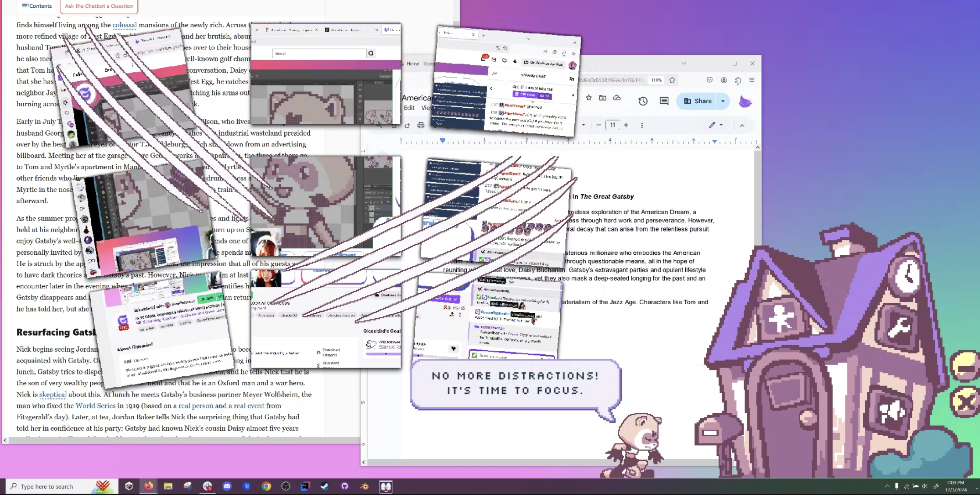
Task: Expand the editing mode pencil dropdown
Action: (x=721, y=125)
